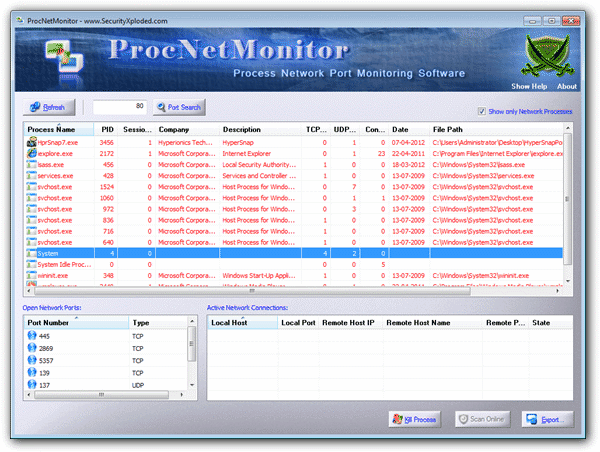The height and width of the screenshot is (452, 600).
Task: Click icon of svchost.exe PID 1060
Action: point(32,198)
